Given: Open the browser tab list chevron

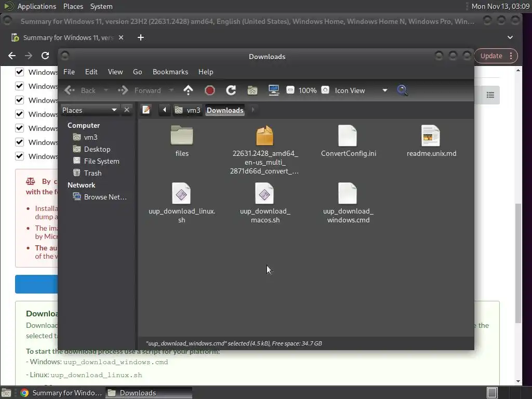Looking at the screenshot, I should click(x=510, y=37).
